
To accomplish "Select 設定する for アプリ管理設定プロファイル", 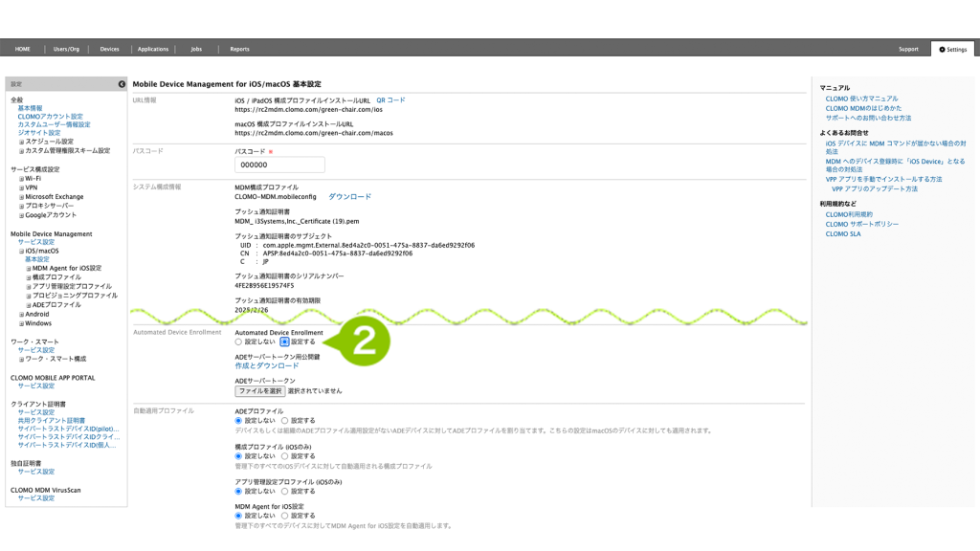I will 284,492.
